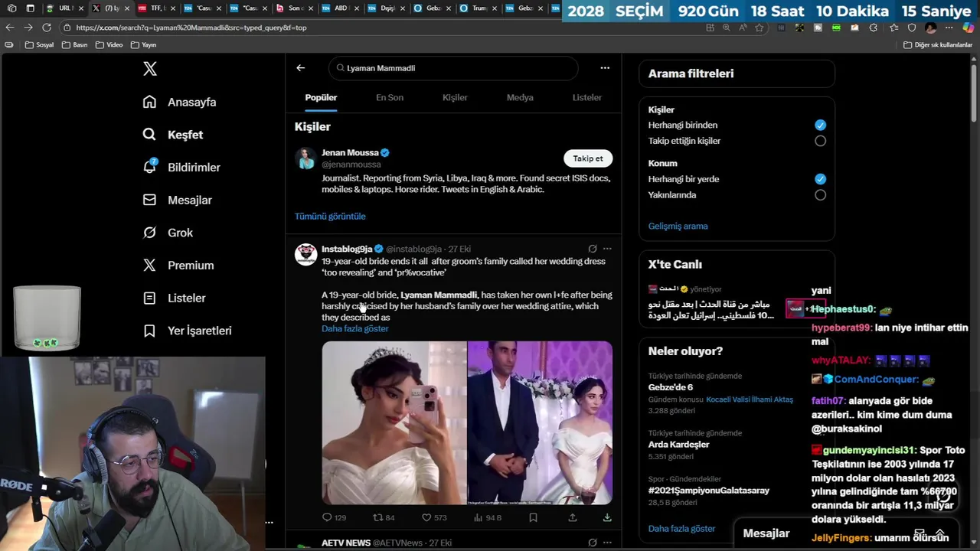Open browser profile avatar
The height and width of the screenshot is (551, 980).
(x=931, y=28)
